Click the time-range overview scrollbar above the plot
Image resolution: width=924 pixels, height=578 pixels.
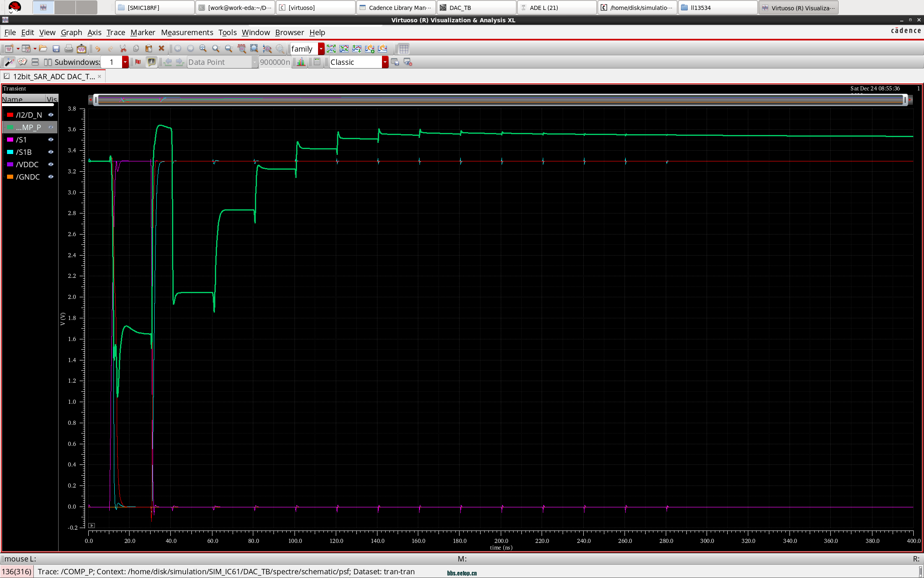point(500,99)
